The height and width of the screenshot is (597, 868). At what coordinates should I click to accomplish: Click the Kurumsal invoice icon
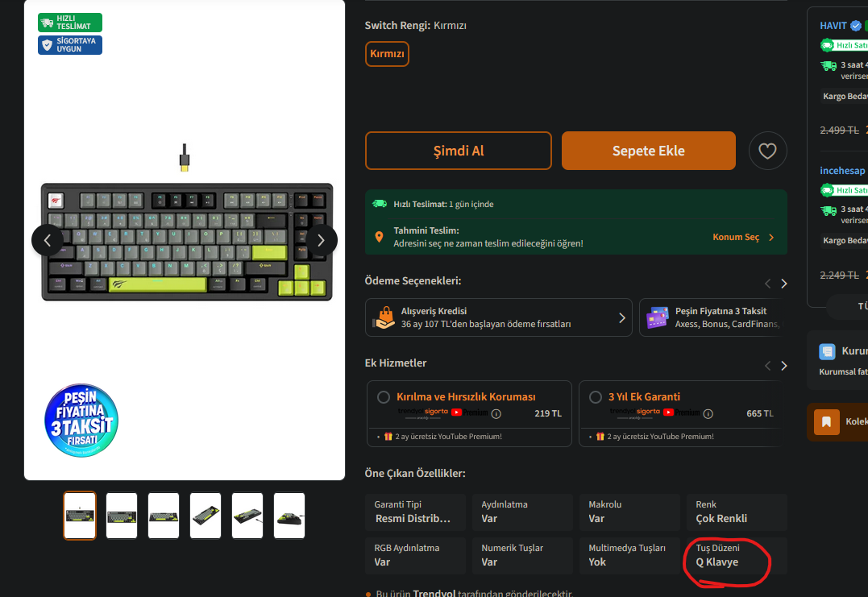[827, 351]
